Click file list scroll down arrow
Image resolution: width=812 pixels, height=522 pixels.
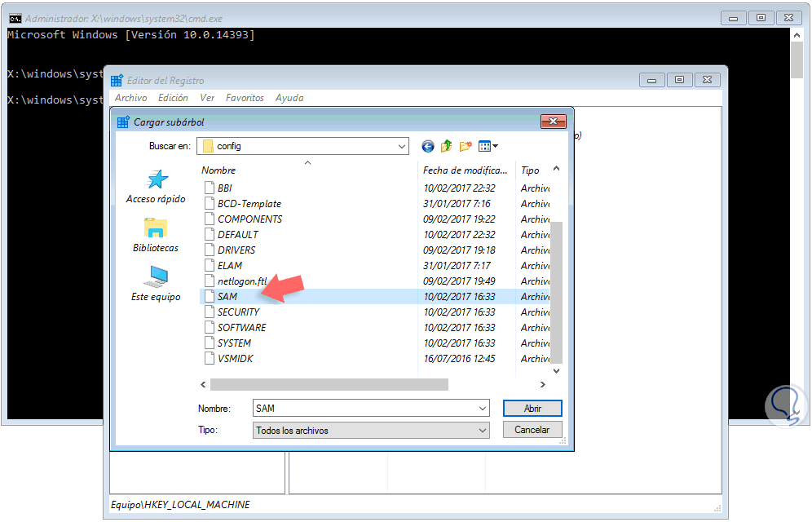coord(556,371)
